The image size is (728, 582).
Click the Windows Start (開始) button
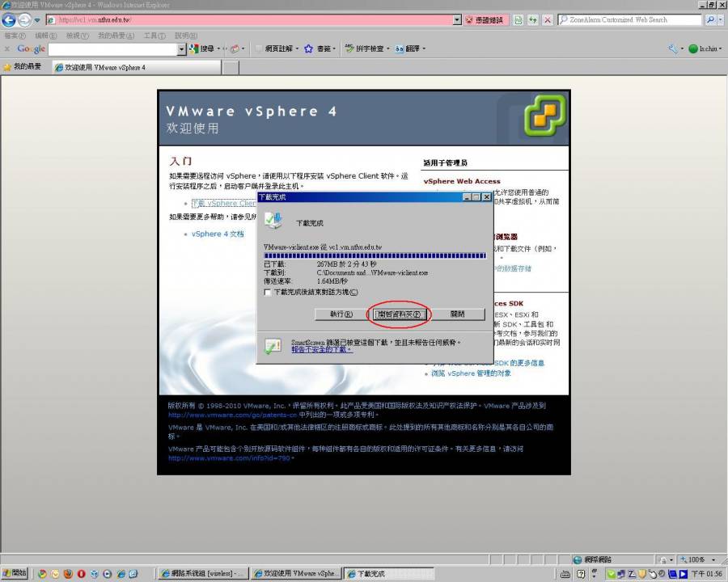[15, 574]
